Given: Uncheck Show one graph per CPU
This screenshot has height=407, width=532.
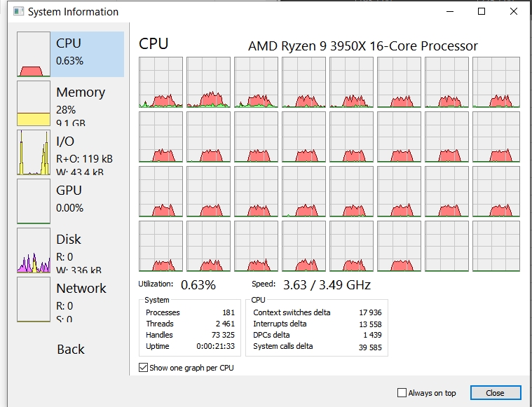Looking at the screenshot, I should point(144,368).
